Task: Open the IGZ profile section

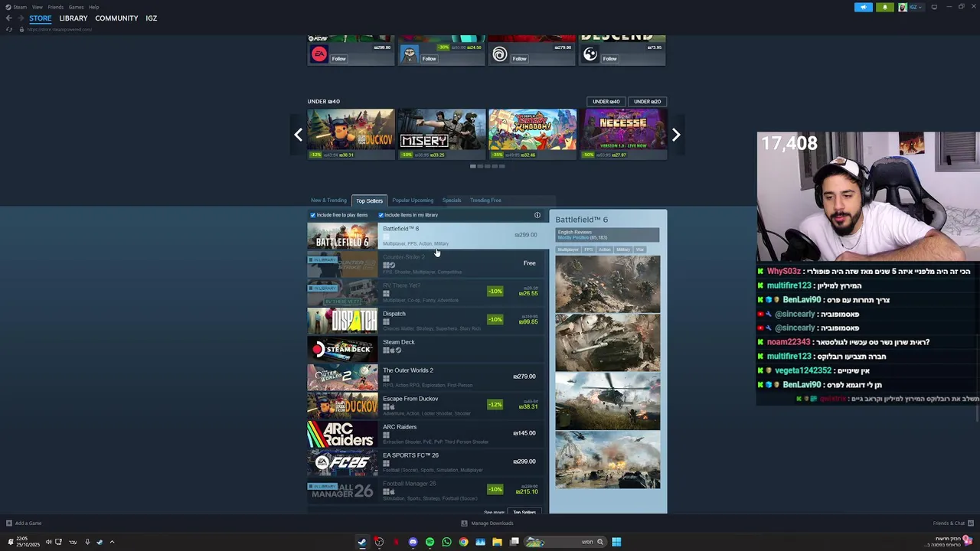Action: point(152,18)
